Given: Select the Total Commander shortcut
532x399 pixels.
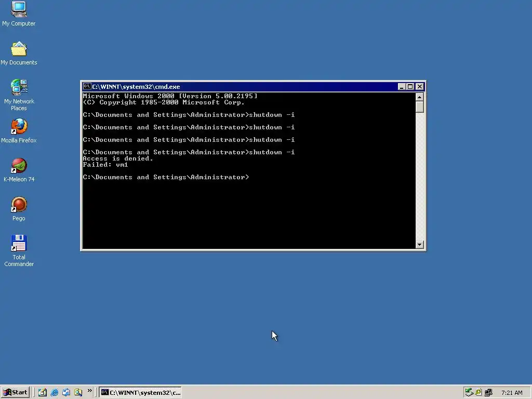Looking at the screenshot, I should 19,251.
